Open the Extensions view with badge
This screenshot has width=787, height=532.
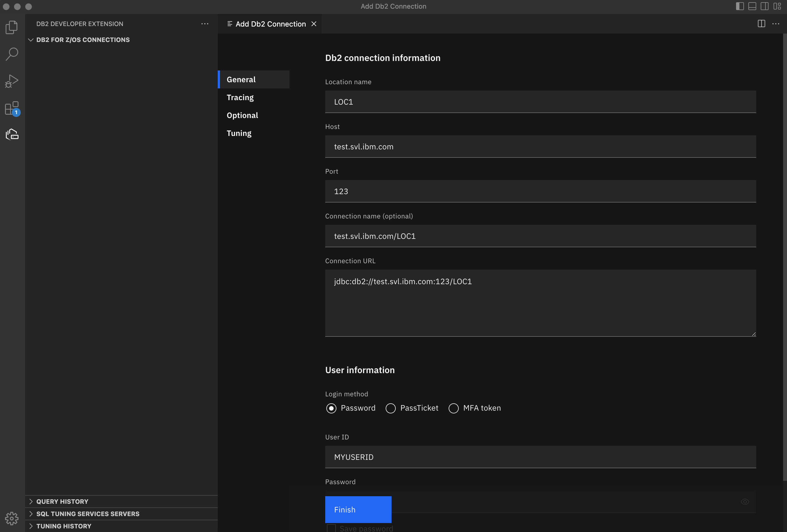12,108
